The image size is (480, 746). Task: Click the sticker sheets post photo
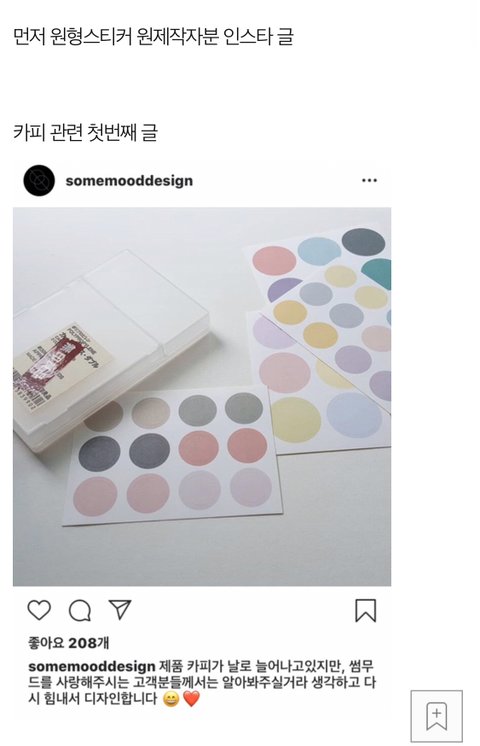(202, 396)
